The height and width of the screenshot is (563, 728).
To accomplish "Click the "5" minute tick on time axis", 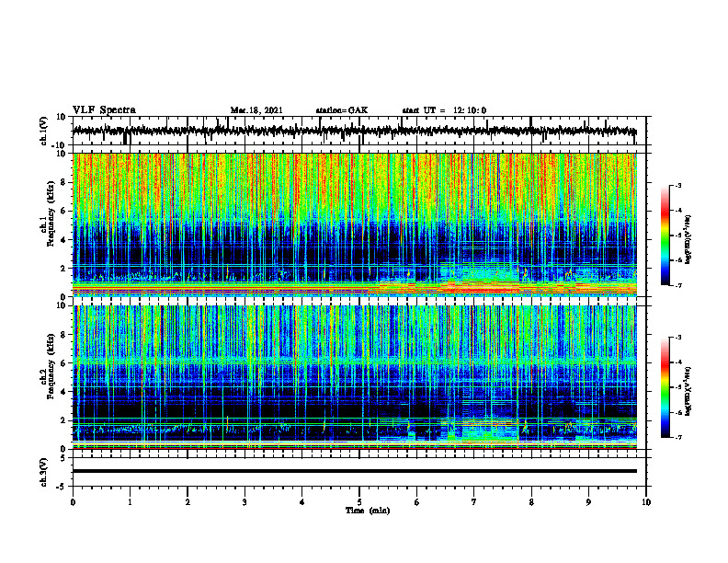I will 359,502.
